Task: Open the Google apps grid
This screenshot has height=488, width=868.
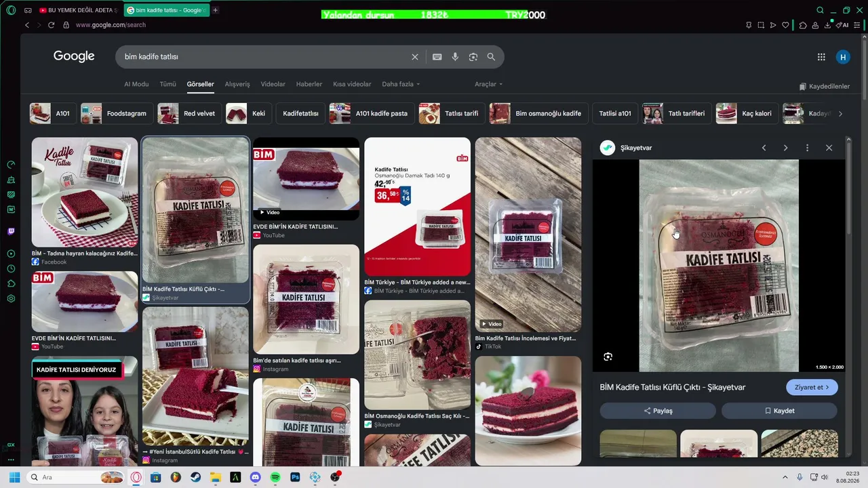Action: tap(821, 57)
